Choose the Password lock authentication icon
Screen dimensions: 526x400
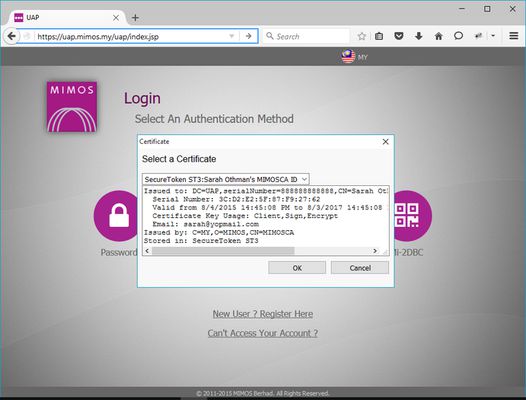[x=118, y=216]
